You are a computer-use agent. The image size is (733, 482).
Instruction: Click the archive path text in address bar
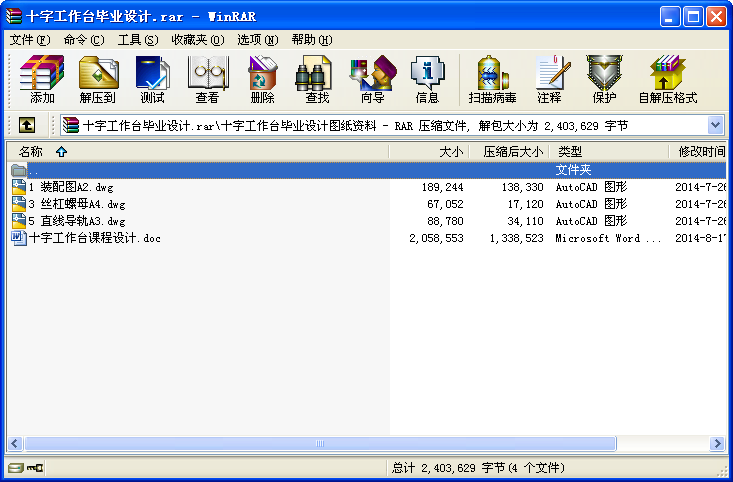click(355, 125)
